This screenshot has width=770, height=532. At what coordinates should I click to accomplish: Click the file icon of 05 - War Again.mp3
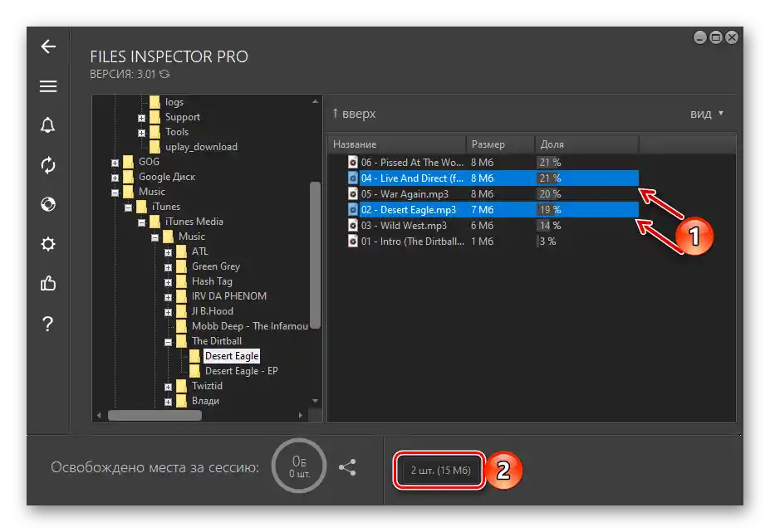pyautogui.click(x=352, y=193)
